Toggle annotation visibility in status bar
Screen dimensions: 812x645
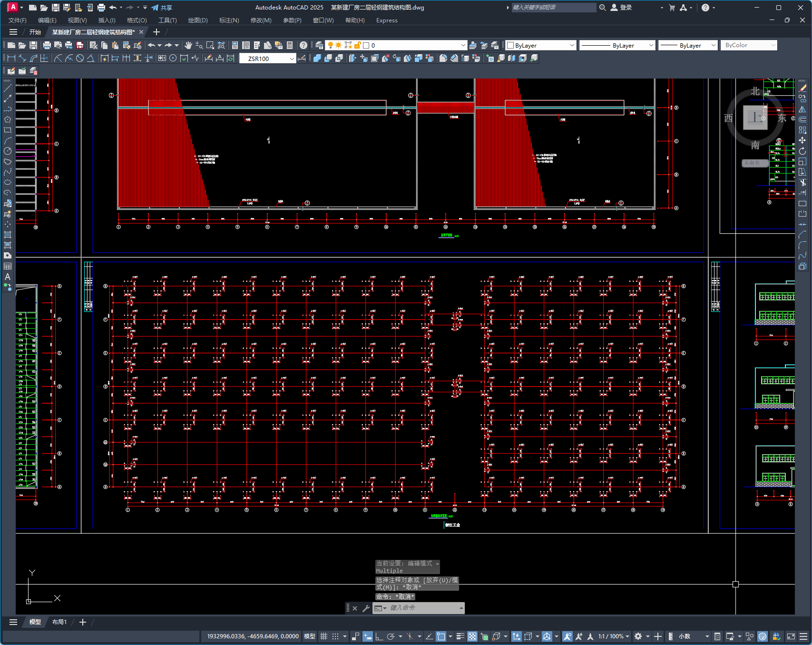coord(567,636)
